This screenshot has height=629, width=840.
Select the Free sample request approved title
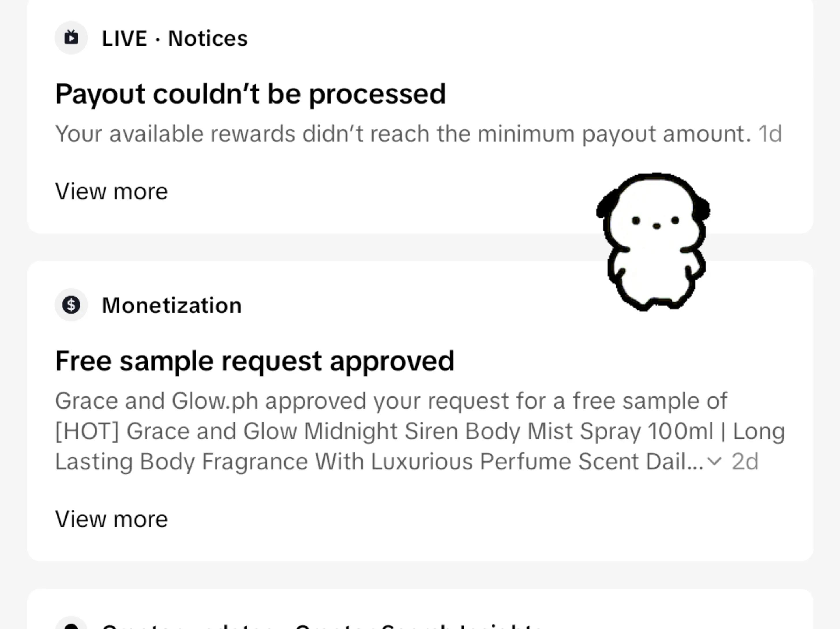point(254,361)
